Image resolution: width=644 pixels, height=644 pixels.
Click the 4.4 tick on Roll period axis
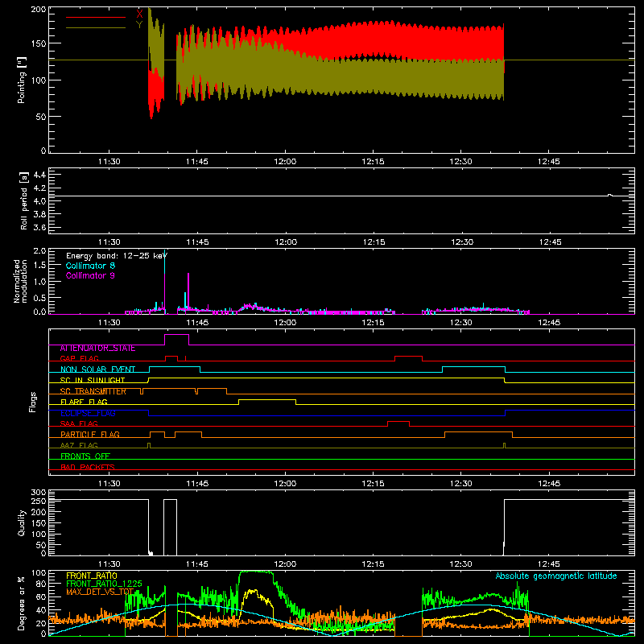[x=39, y=175]
